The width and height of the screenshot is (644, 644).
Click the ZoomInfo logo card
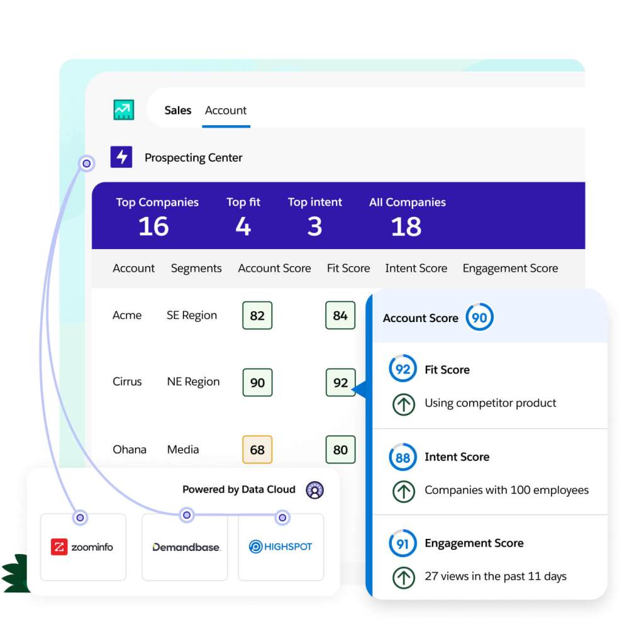click(x=84, y=547)
